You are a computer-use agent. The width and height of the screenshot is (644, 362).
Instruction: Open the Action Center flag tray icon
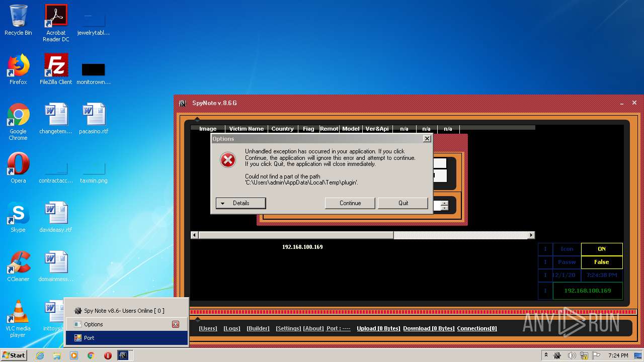(x=596, y=355)
